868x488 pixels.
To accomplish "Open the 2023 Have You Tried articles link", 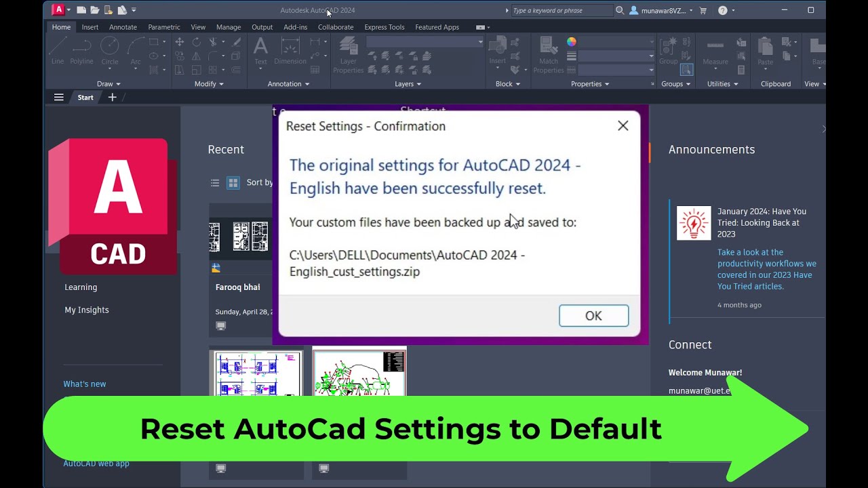I will [767, 269].
